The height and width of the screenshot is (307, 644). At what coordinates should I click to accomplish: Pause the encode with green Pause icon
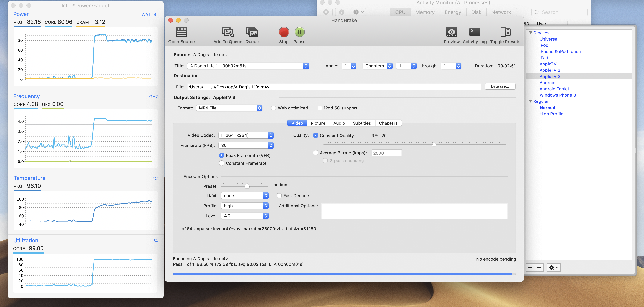pyautogui.click(x=299, y=32)
